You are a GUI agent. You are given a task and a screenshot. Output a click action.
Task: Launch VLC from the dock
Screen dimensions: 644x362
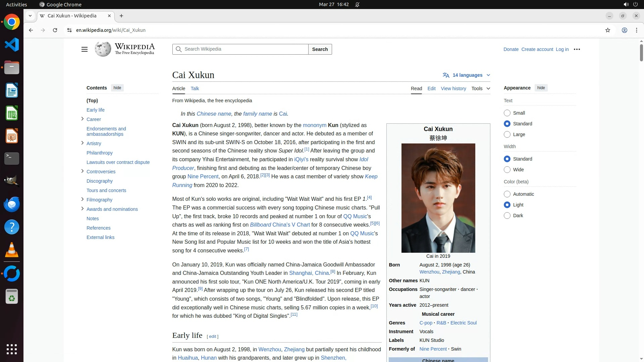(12, 250)
